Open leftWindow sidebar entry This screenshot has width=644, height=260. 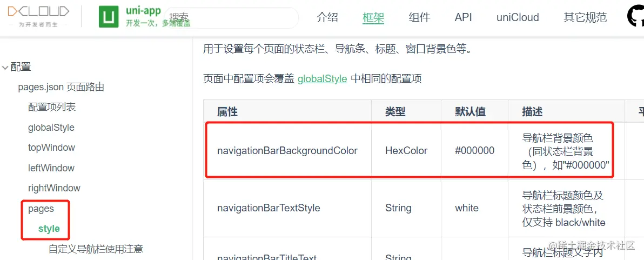click(x=51, y=168)
